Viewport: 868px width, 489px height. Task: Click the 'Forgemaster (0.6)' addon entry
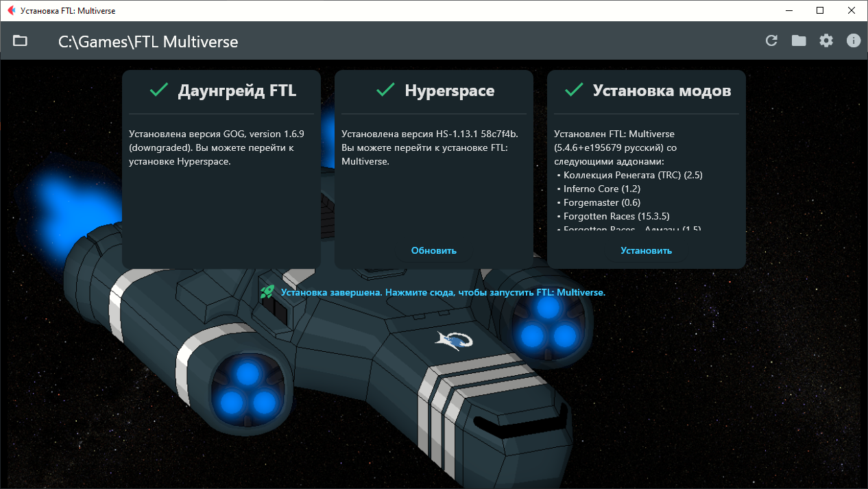pyautogui.click(x=602, y=202)
